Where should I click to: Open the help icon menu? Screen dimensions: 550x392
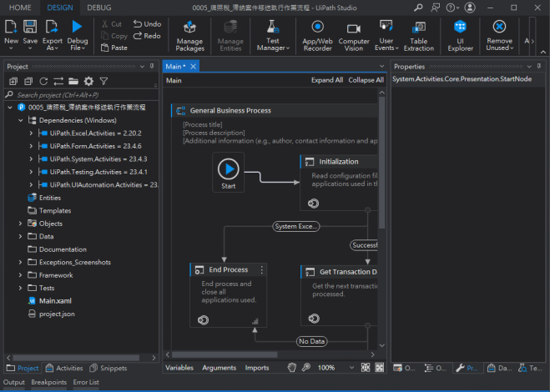[452, 8]
